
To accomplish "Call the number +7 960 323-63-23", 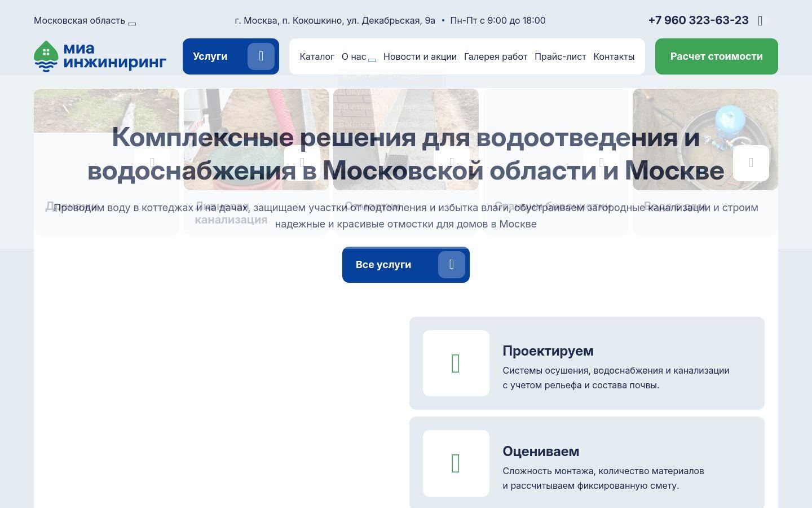I will [x=699, y=20].
